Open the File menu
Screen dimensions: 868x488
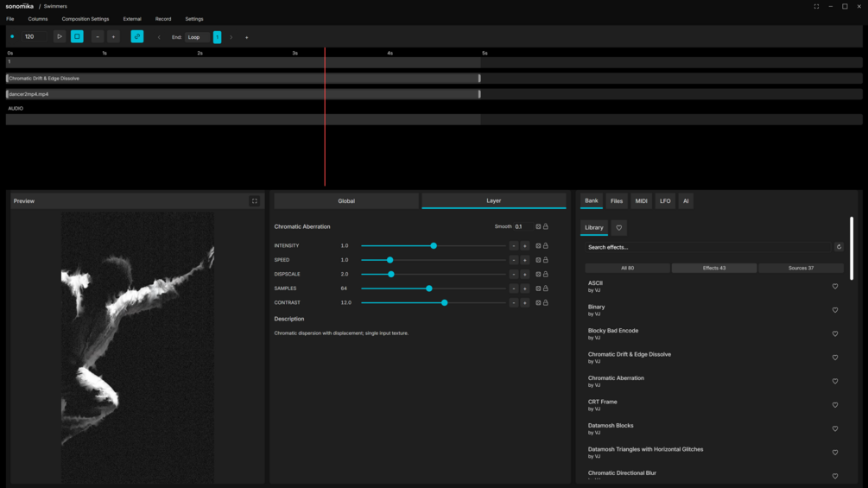click(10, 19)
